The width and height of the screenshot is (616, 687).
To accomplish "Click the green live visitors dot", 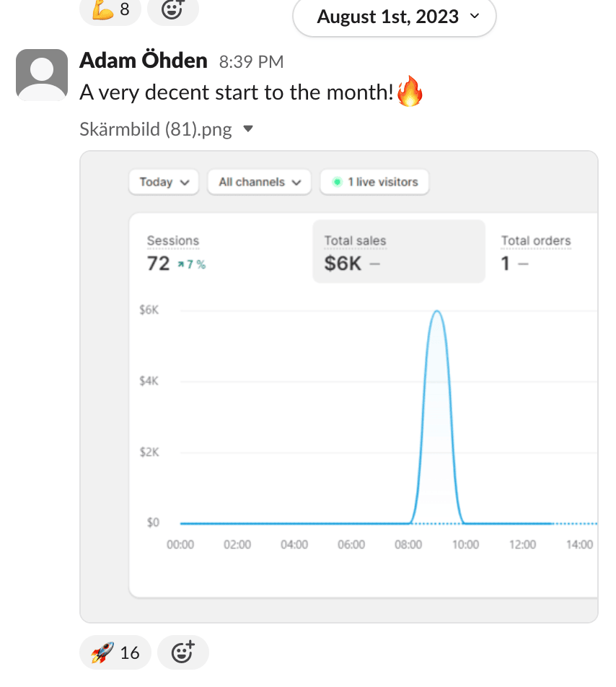I will 336,183.
